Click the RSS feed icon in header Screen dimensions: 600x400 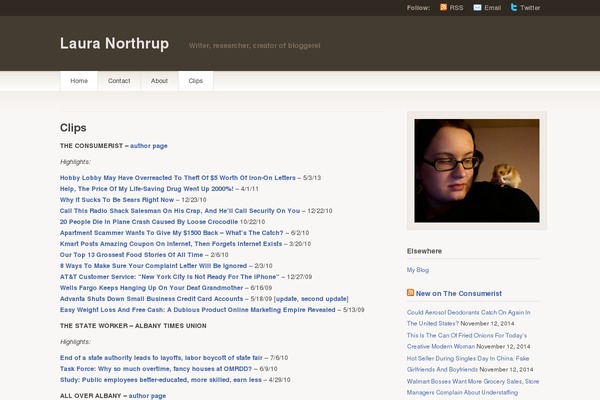[443, 7]
